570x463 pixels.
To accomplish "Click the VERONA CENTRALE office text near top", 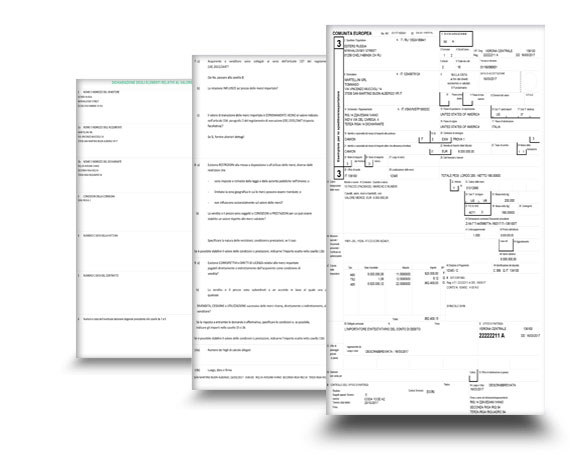I will click(x=499, y=51).
